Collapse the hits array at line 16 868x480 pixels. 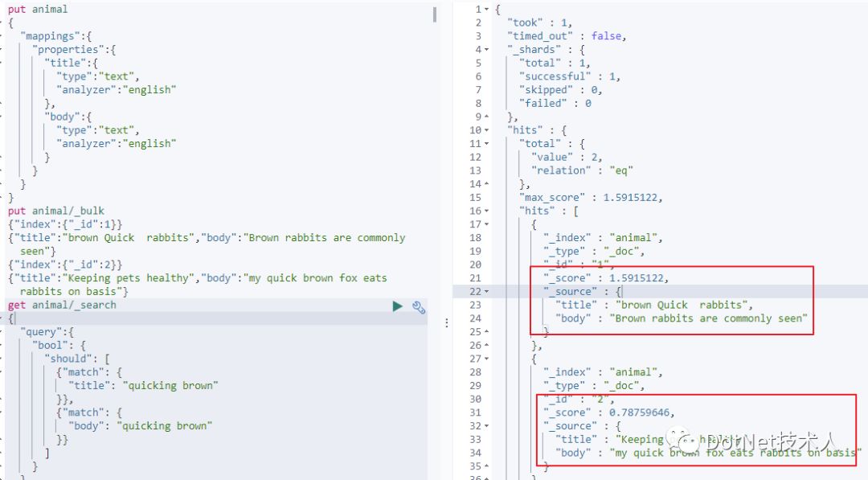click(x=486, y=211)
